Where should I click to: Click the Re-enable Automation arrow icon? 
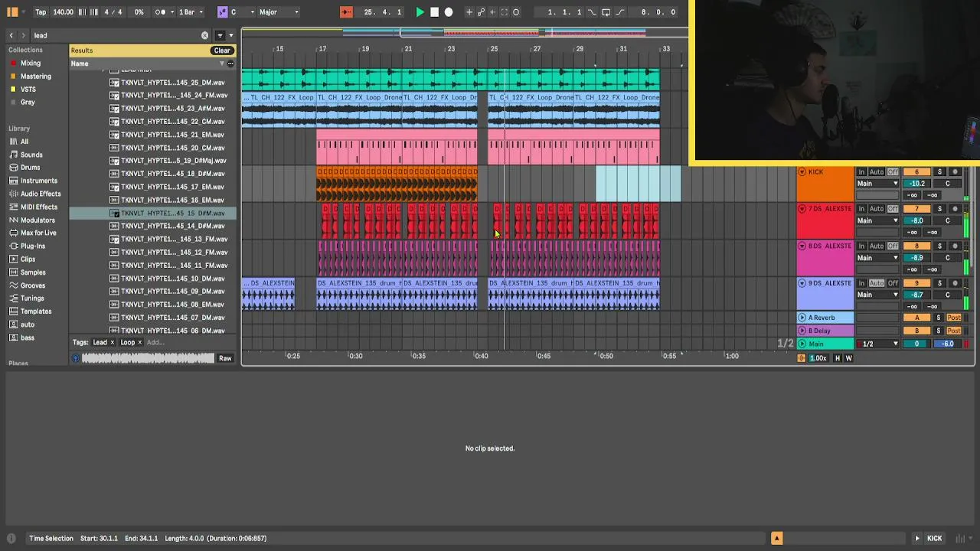(492, 12)
